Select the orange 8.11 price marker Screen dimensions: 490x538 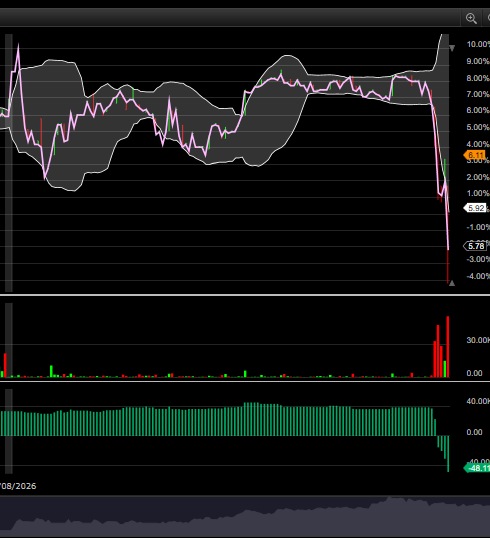click(x=475, y=155)
